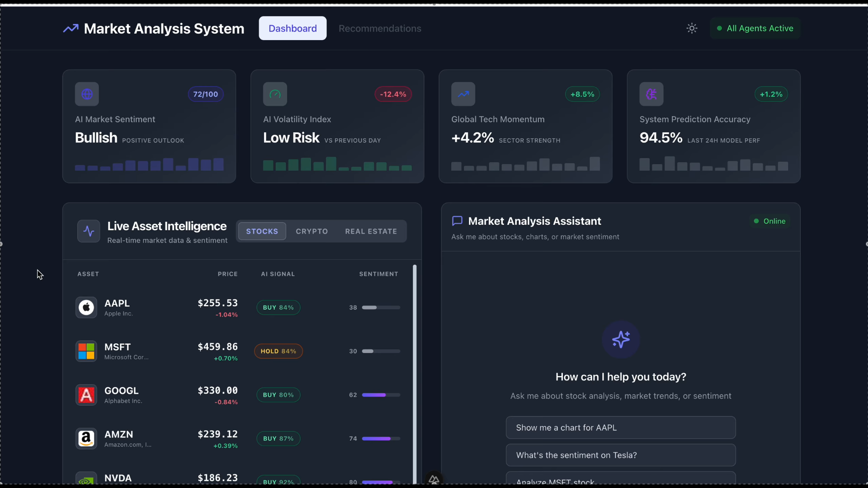The width and height of the screenshot is (868, 488).
Task: Toggle the light/dark theme sun icon
Action: pos(692,28)
